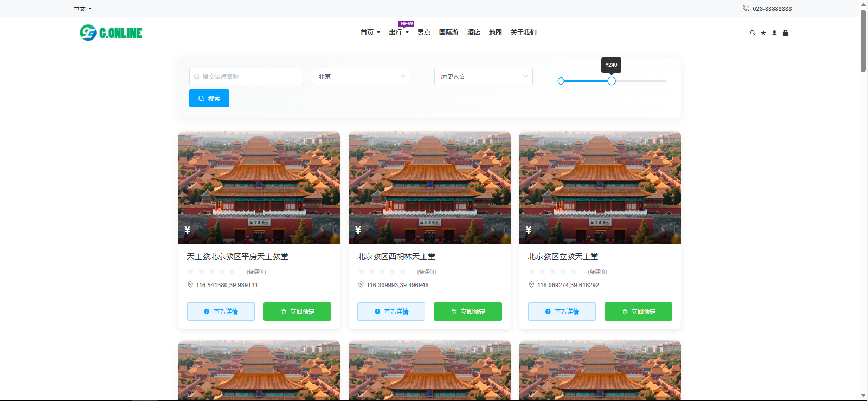The height and width of the screenshot is (401, 868).
Task: Book 北京教区西胡林天主堂 now
Action: pyautogui.click(x=468, y=312)
